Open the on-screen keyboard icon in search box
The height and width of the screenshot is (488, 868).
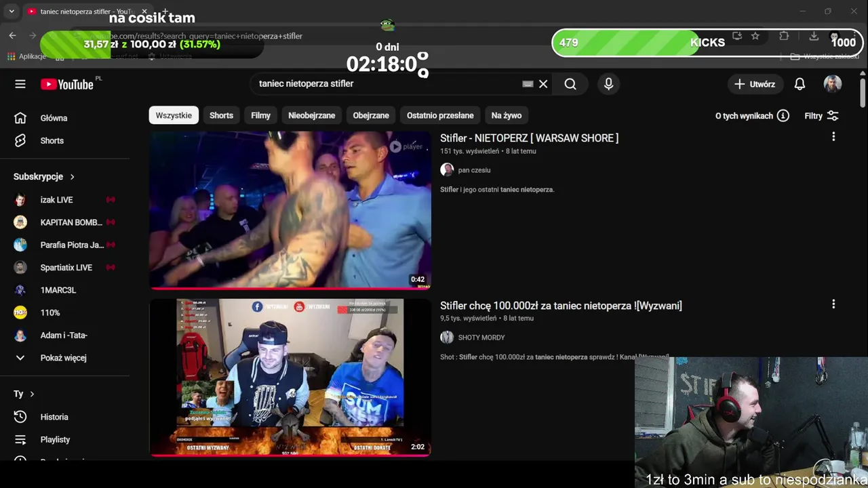click(528, 84)
